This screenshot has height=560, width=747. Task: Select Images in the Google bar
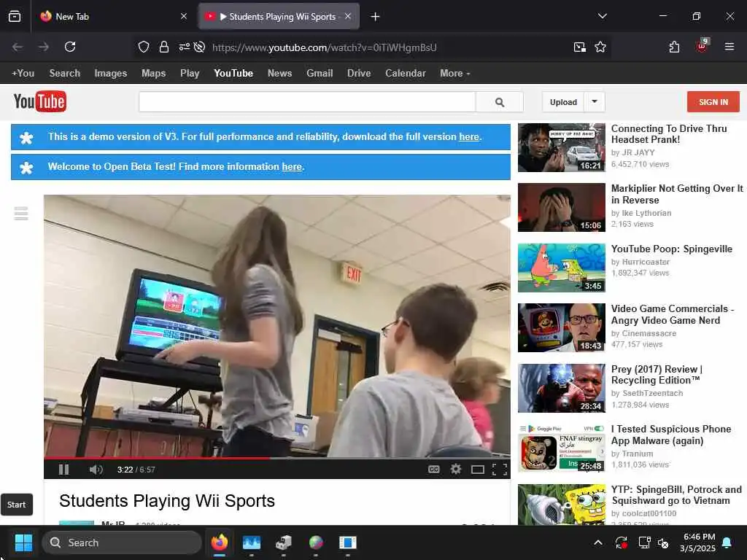tap(111, 74)
